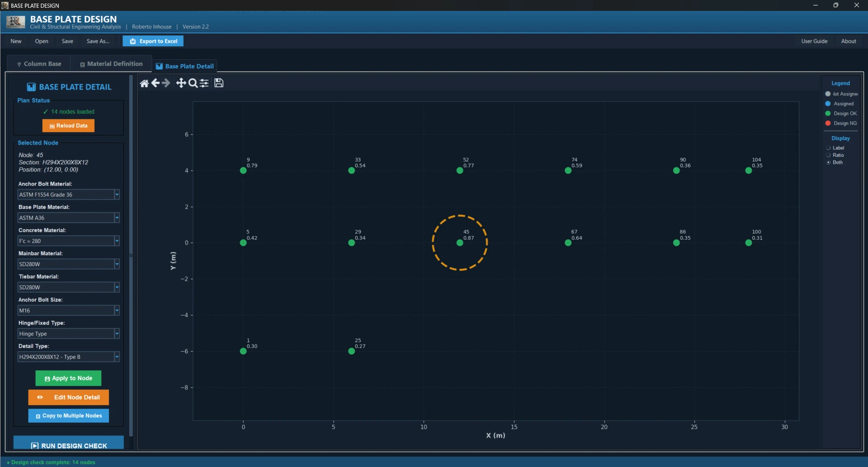Click Edit Node Detail button
This screenshot has height=467, width=868.
click(68, 397)
